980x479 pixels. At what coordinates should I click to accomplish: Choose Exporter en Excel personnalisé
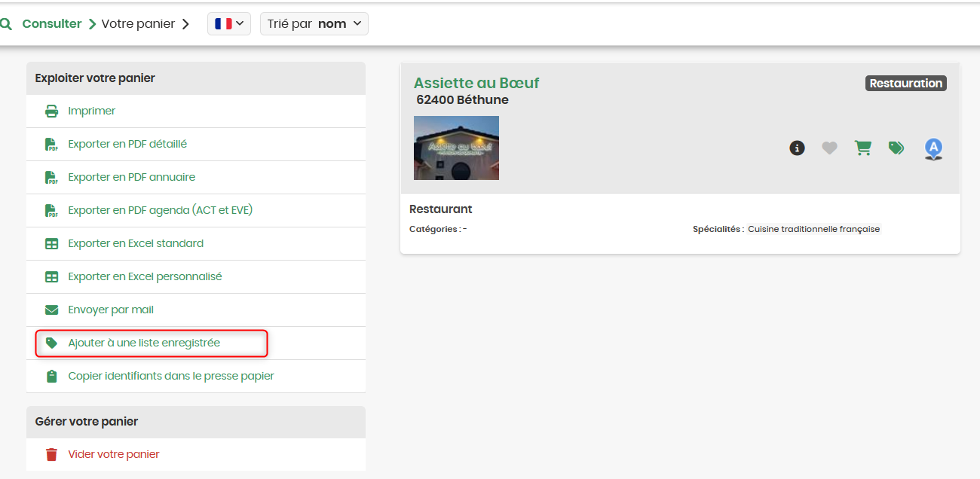click(x=145, y=276)
